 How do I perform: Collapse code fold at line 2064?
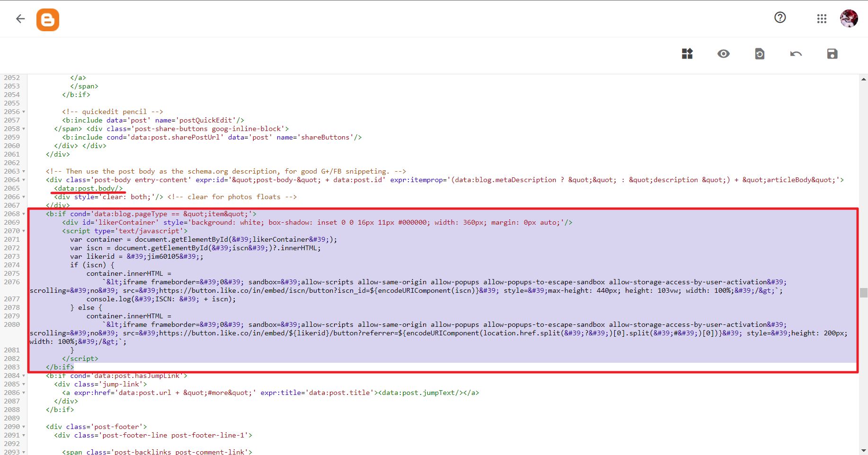(24, 180)
